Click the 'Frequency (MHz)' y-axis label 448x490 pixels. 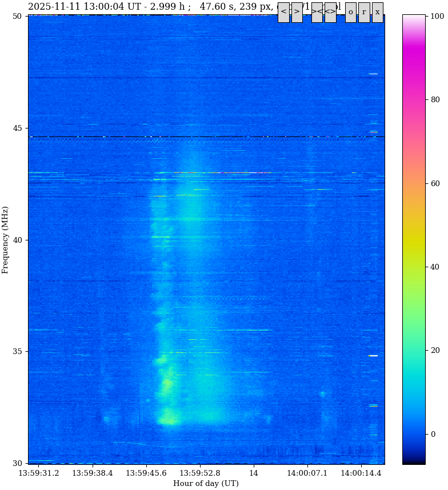pyautogui.click(x=6, y=240)
